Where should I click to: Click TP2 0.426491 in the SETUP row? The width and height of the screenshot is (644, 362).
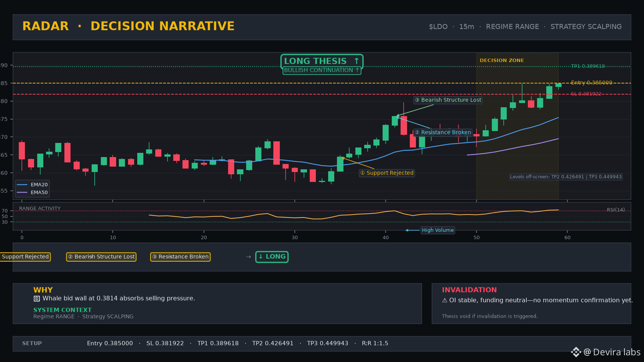coord(273,344)
